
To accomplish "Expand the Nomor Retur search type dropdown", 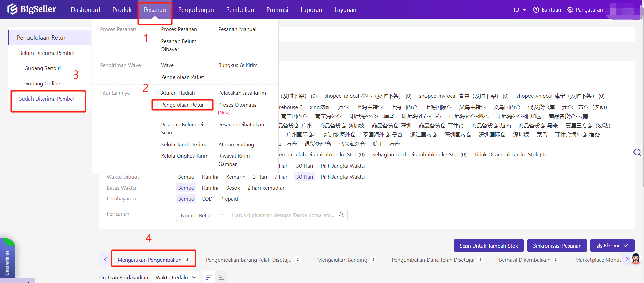I will [202, 215].
